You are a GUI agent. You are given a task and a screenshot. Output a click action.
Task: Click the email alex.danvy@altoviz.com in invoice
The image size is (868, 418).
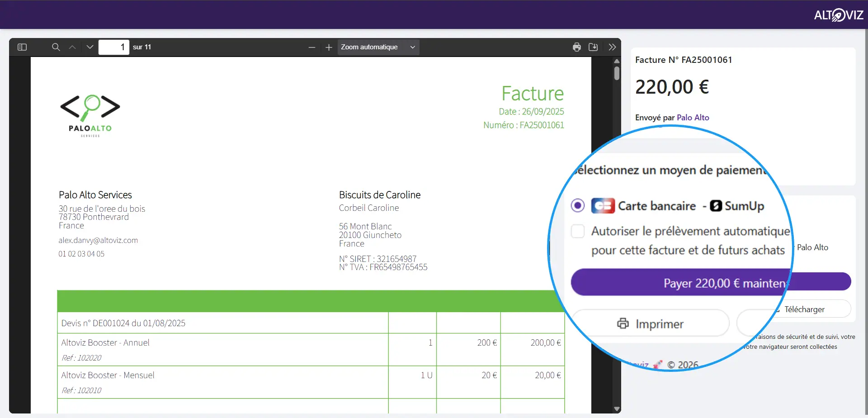98,240
